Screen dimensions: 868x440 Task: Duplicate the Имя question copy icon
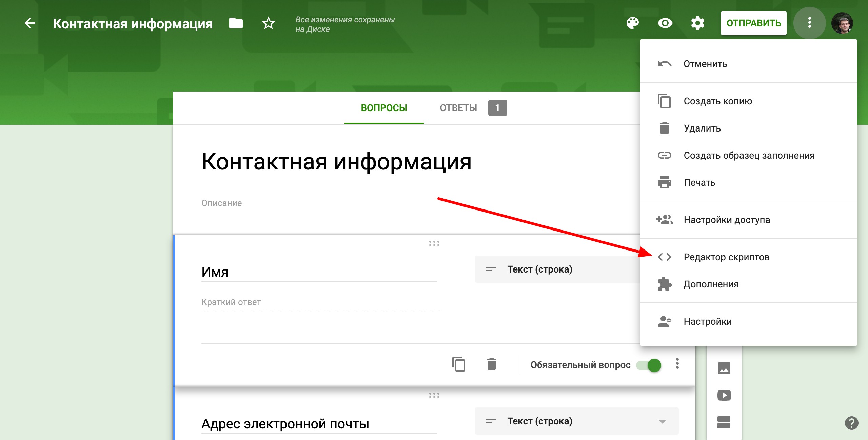[x=459, y=364]
